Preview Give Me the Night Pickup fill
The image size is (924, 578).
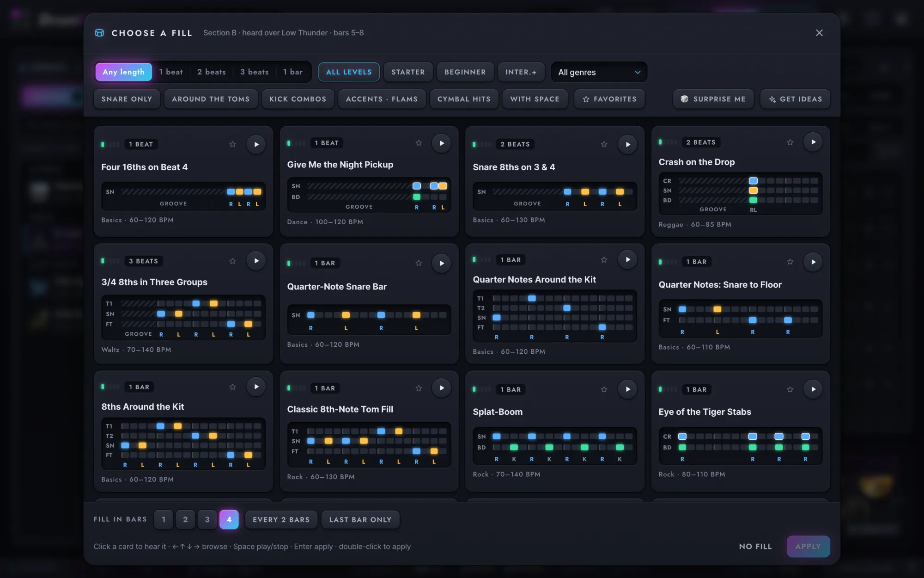tap(442, 143)
